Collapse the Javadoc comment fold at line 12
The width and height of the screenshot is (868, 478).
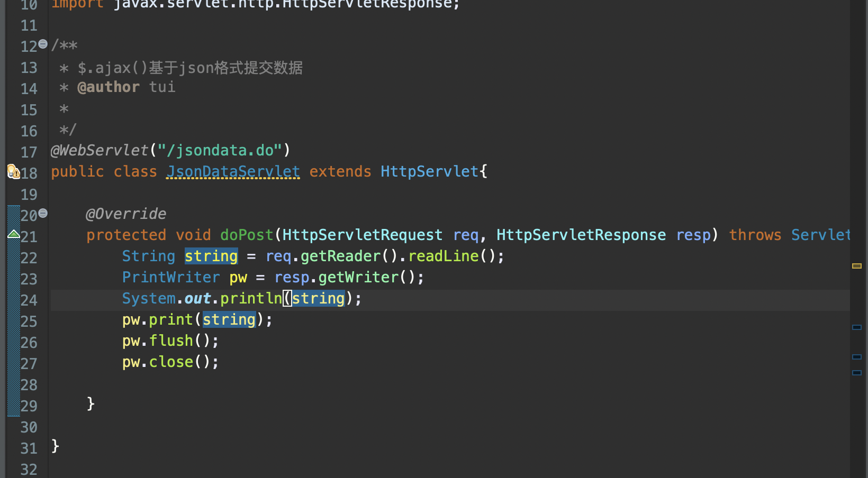click(x=43, y=44)
